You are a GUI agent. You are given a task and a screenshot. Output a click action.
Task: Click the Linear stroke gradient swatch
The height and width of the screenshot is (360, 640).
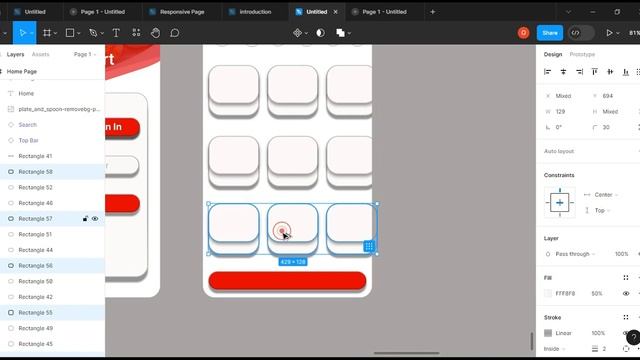pyautogui.click(x=548, y=333)
